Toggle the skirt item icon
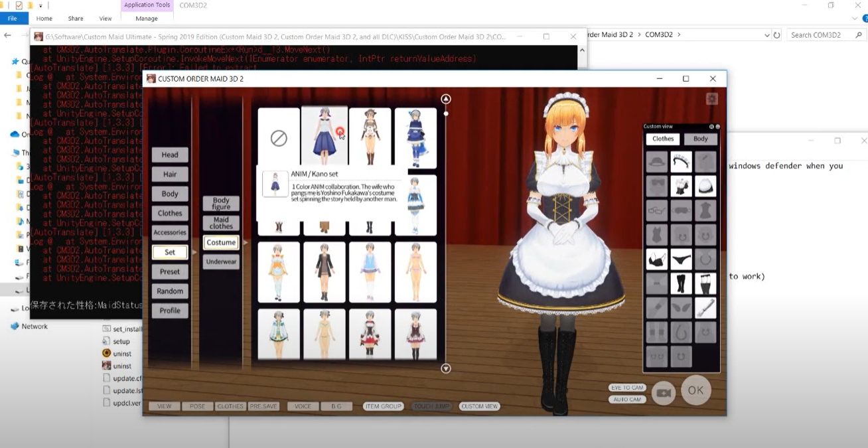 point(706,187)
